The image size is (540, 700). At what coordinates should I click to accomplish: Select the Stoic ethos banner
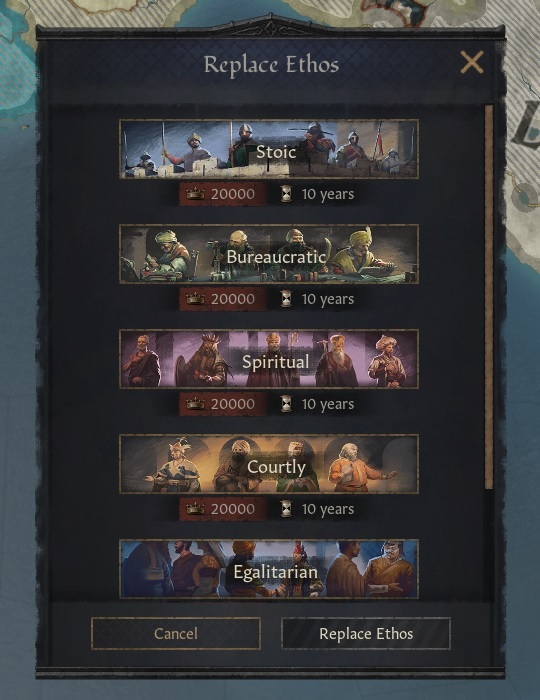click(x=269, y=149)
